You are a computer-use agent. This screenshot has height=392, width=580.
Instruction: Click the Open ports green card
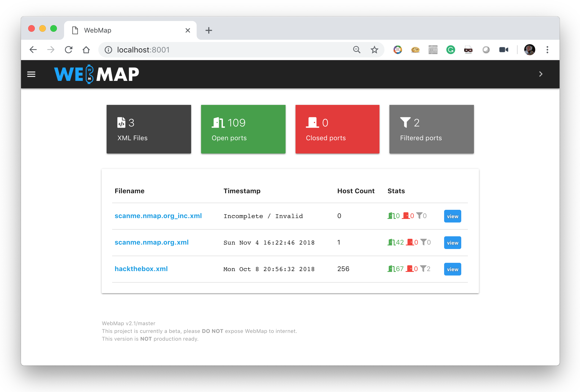(243, 129)
